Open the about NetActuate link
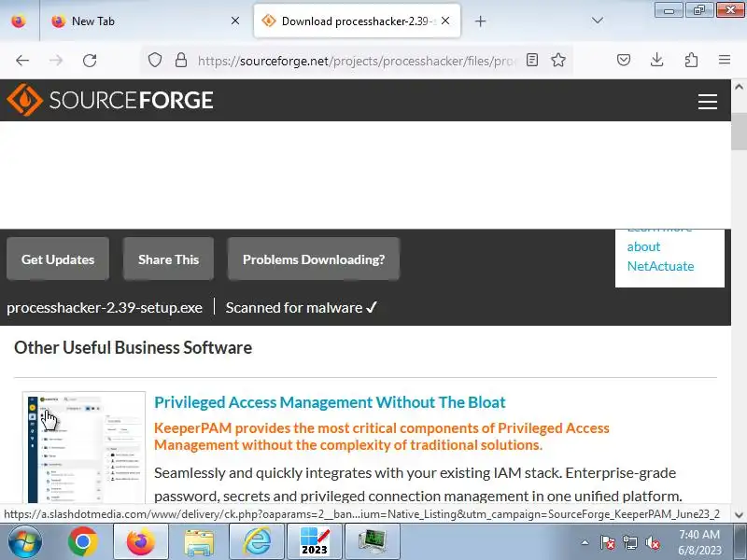This screenshot has height=560, width=747. click(x=660, y=257)
